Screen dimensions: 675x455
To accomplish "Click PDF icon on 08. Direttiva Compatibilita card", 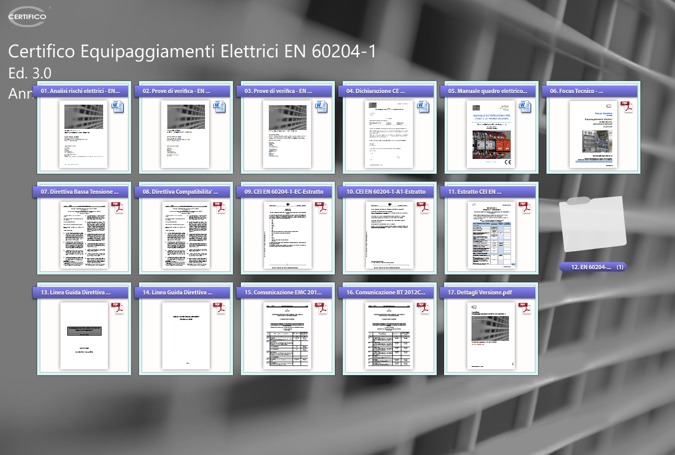I will pos(219,208).
